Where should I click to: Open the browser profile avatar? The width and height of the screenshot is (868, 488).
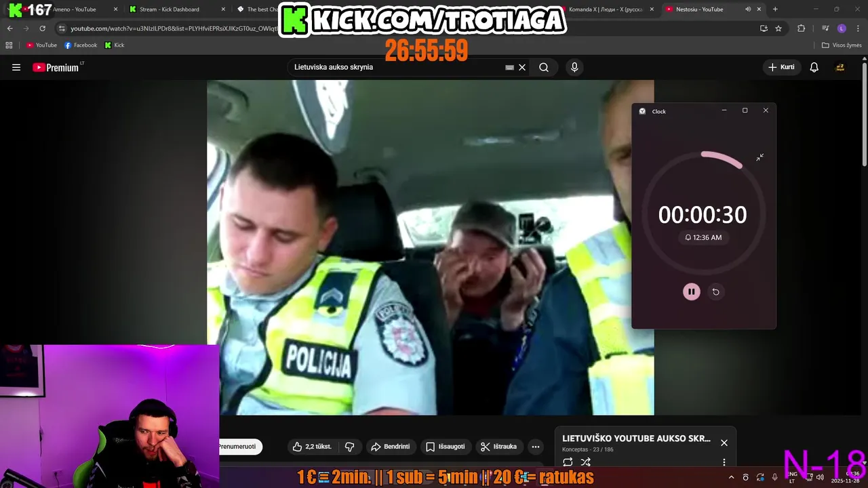[842, 28]
